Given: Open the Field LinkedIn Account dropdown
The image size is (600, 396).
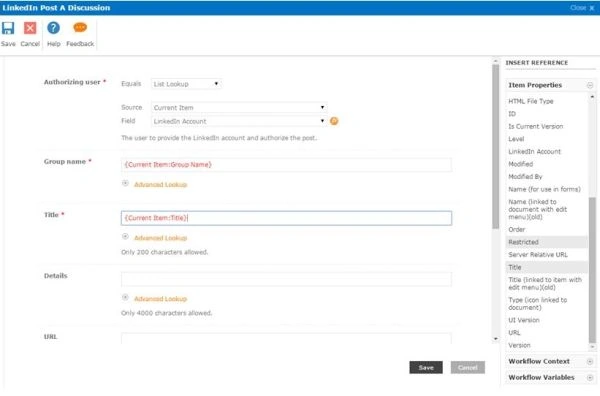Looking at the screenshot, I should click(239, 121).
